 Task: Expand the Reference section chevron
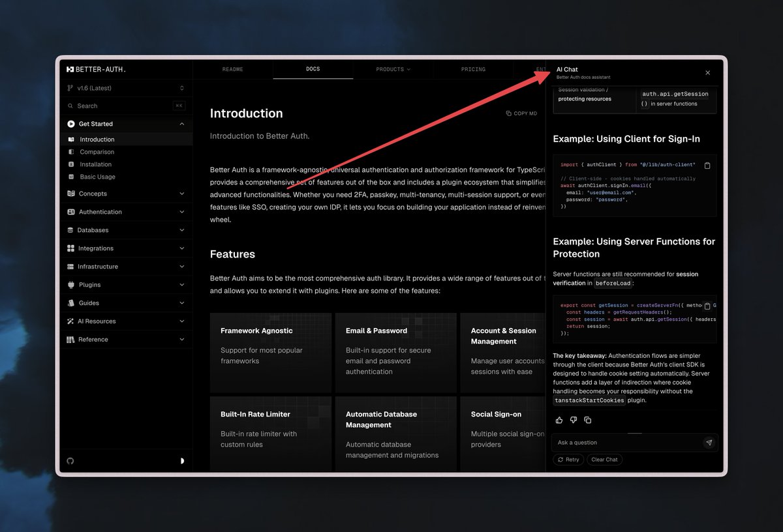(x=181, y=340)
